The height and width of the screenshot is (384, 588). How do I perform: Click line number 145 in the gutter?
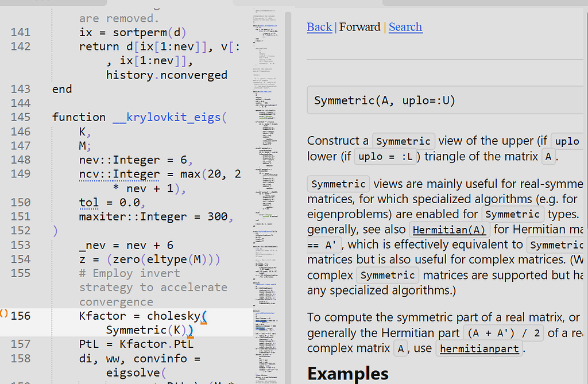(21, 117)
